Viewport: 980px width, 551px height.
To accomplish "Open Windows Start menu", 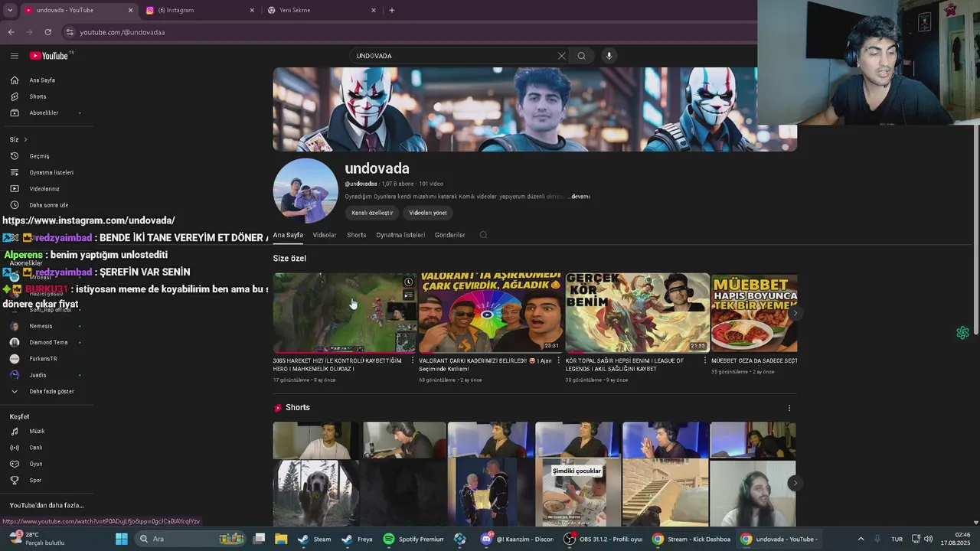I will click(x=121, y=539).
